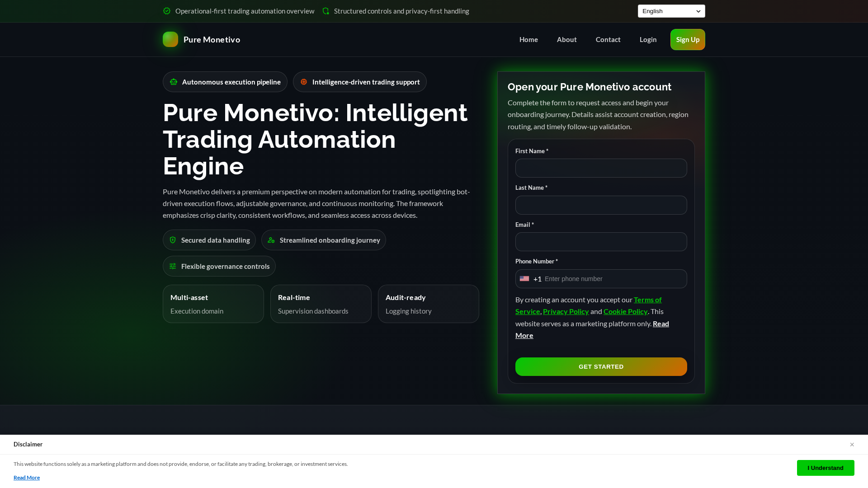Click the checkmark badge icon beside Operational-first overview
The width and height of the screenshot is (868, 488).
(x=167, y=11)
